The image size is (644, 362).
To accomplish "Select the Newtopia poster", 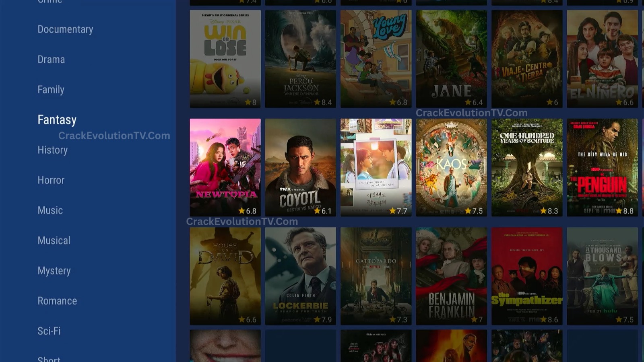I will [x=225, y=167].
